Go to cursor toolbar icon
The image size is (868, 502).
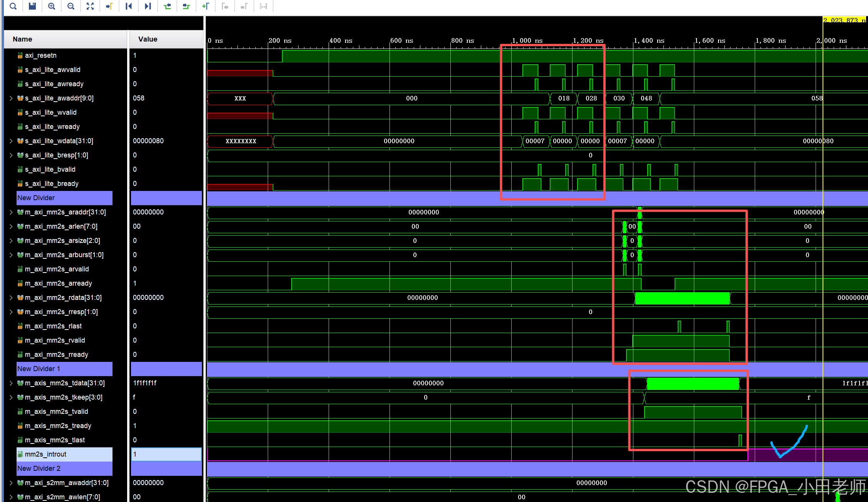point(109,6)
